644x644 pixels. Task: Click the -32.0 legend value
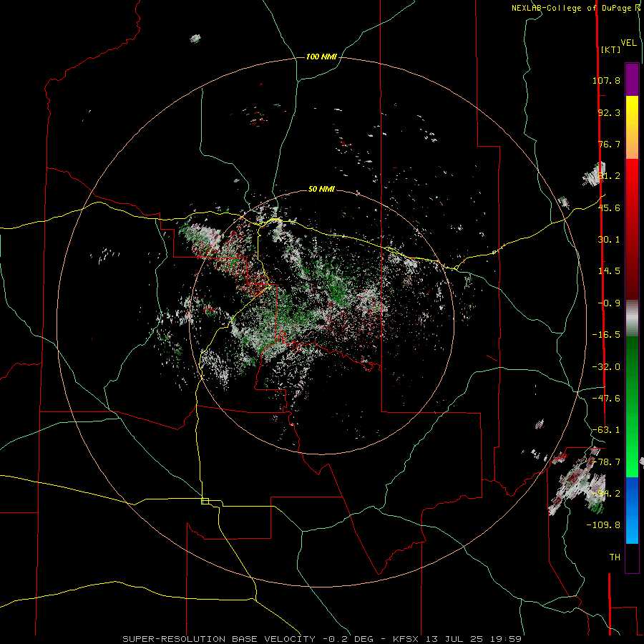(606, 367)
